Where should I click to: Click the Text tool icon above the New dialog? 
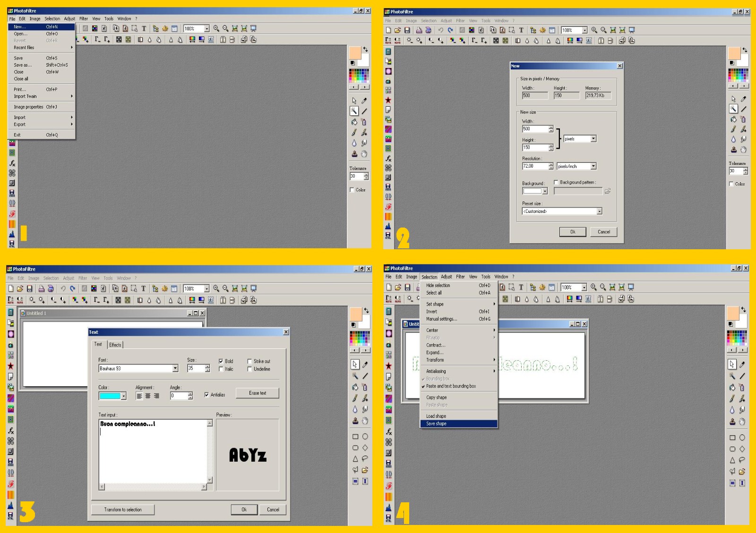click(x=521, y=30)
